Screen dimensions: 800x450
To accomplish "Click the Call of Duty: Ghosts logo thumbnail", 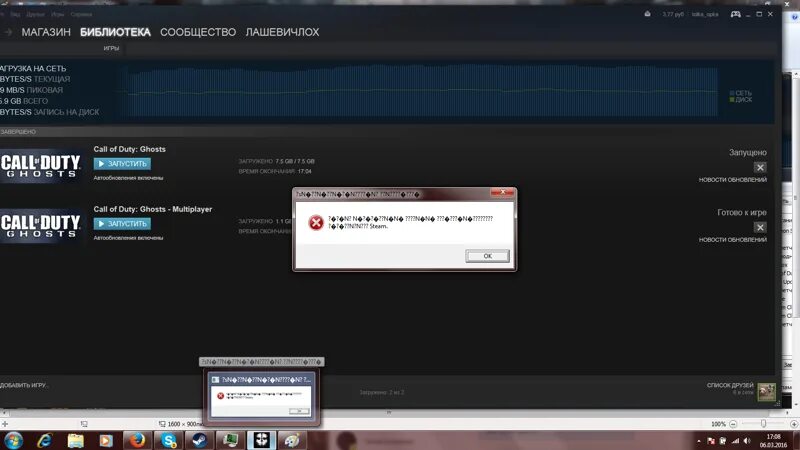I will click(x=41, y=166).
